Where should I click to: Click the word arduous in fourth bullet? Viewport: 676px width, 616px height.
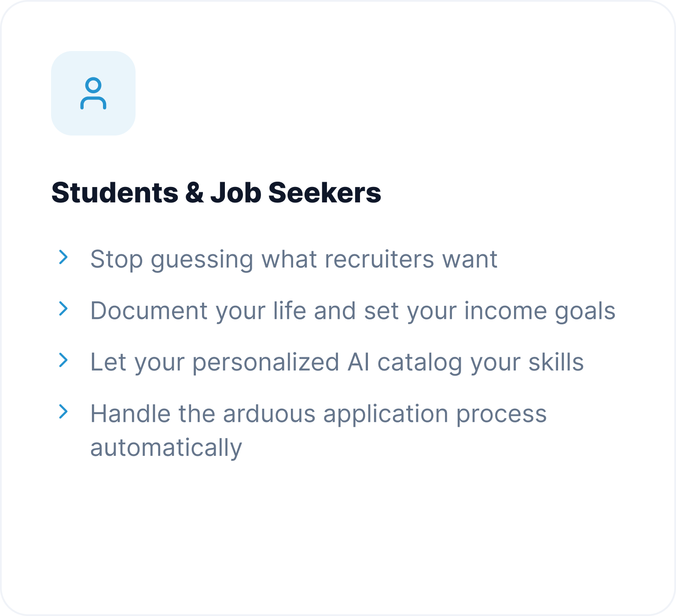tap(269, 414)
